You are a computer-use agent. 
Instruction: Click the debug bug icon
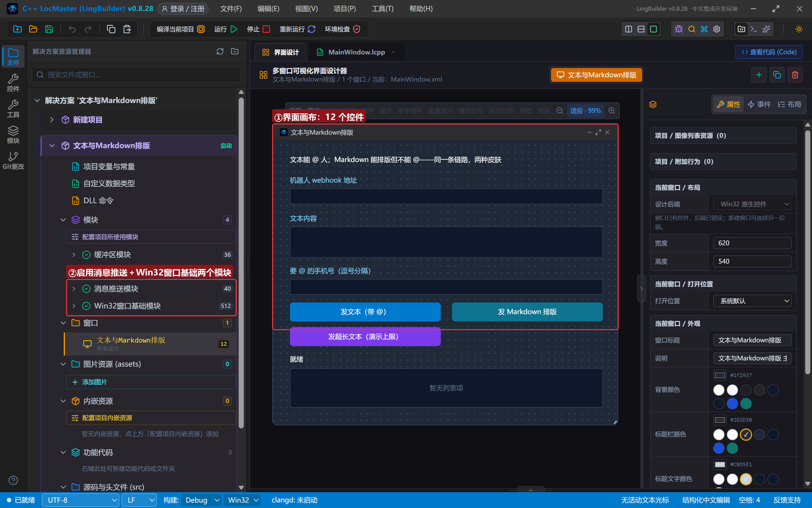(679, 29)
